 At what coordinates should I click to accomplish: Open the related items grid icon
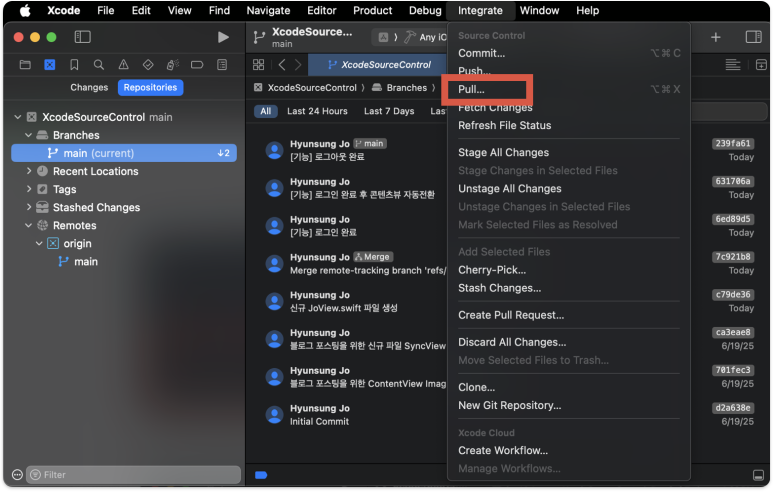click(258, 65)
